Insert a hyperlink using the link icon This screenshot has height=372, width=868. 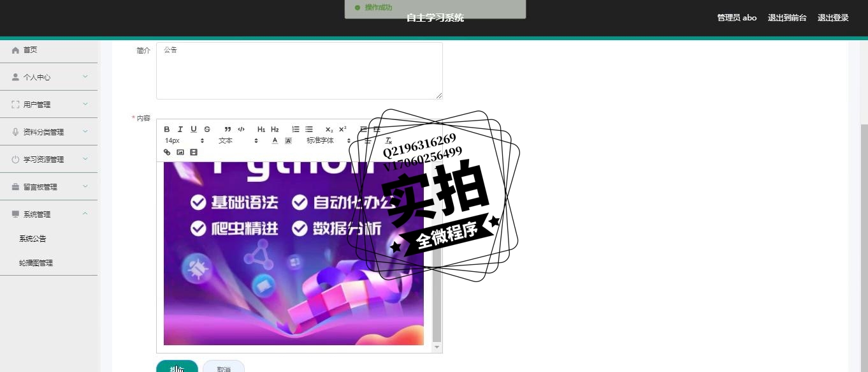pos(167,152)
